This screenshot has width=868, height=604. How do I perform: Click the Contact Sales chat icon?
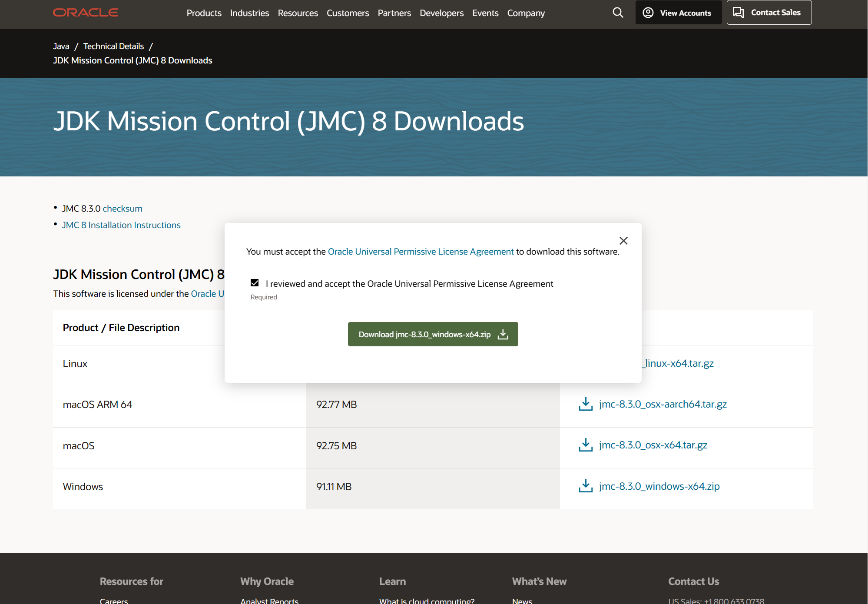pyautogui.click(x=738, y=12)
